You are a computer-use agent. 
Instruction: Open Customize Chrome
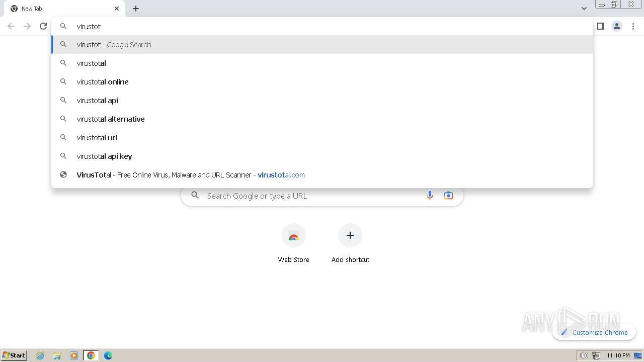click(594, 332)
